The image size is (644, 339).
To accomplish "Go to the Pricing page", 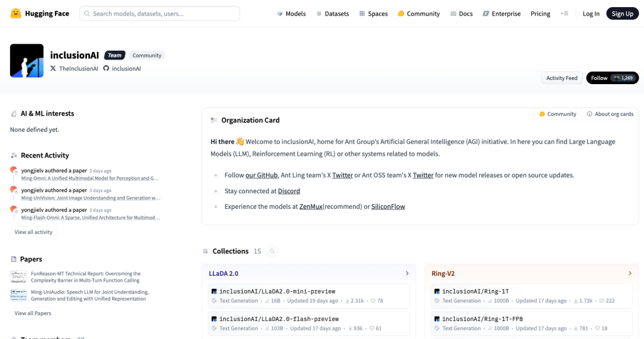I will pos(540,14).
